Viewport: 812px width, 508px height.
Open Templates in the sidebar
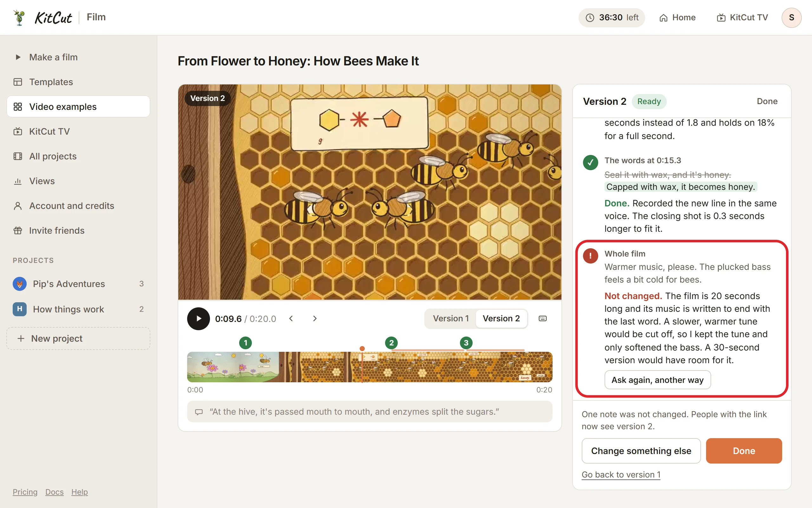point(78,82)
